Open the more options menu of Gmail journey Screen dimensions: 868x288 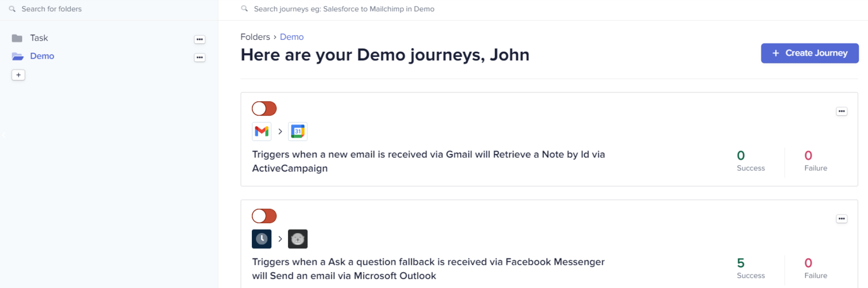point(842,111)
